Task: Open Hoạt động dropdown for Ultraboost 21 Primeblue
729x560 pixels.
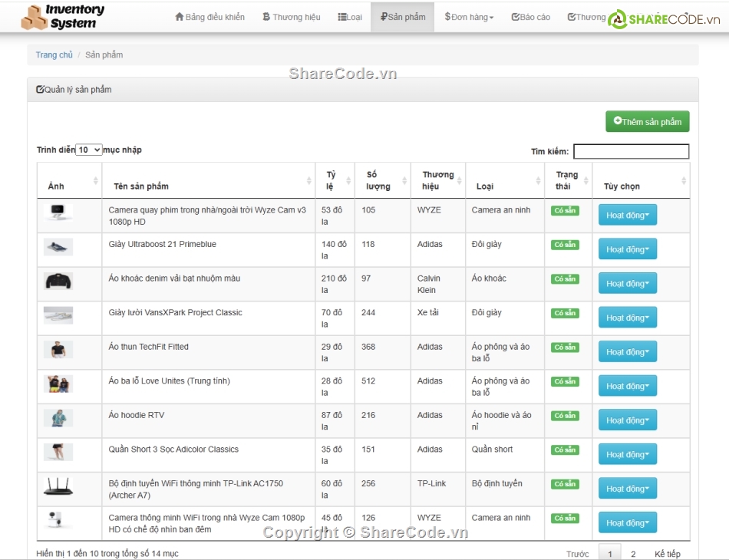Action: pyautogui.click(x=628, y=249)
